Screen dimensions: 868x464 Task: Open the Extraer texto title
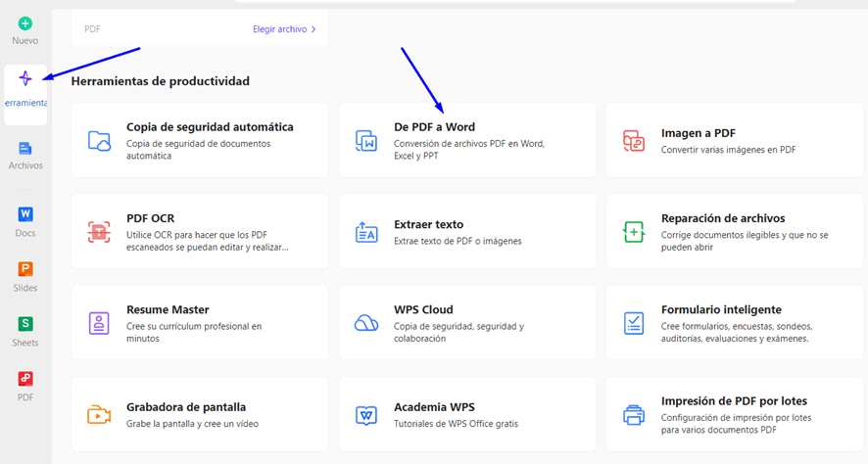[428, 224]
